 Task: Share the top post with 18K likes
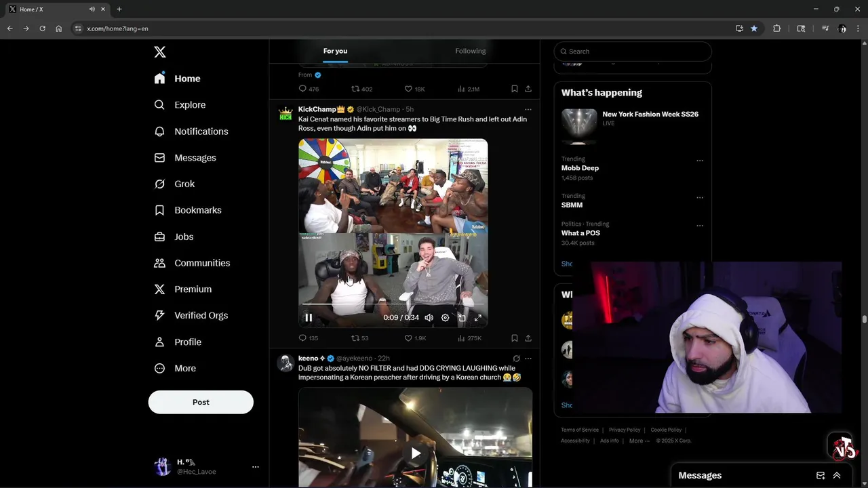pyautogui.click(x=528, y=89)
